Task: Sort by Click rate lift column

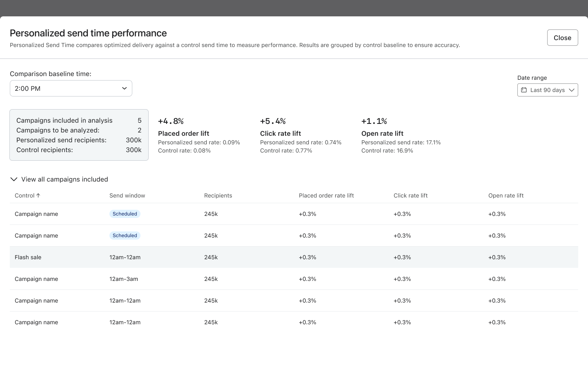Action: (410, 195)
